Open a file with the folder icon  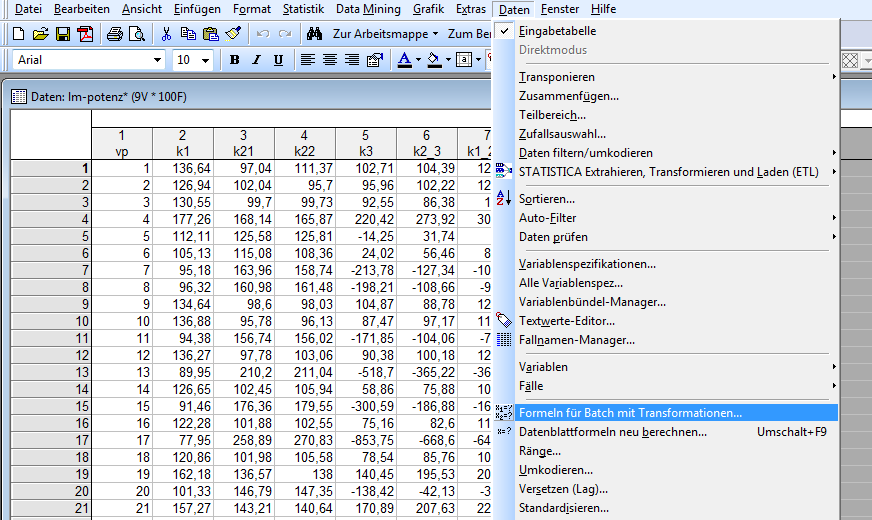40,34
